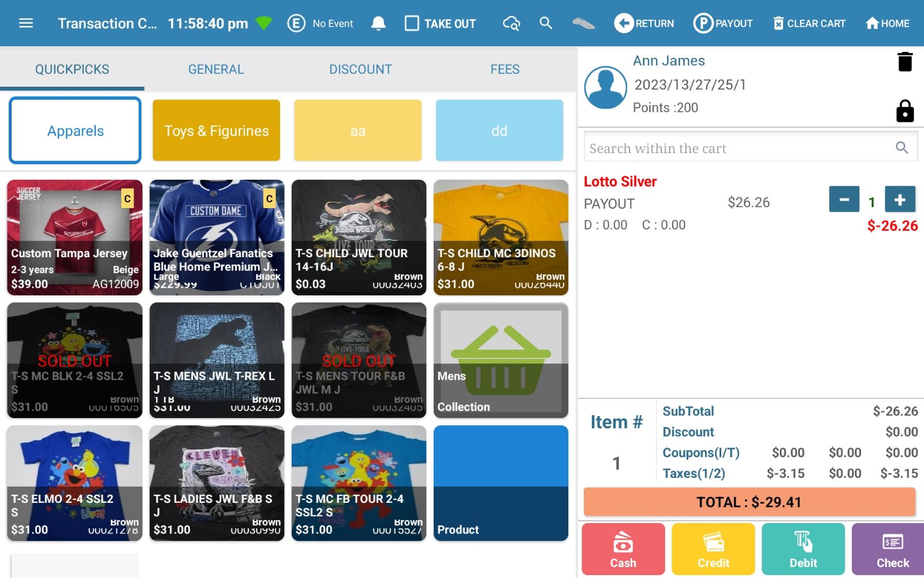Select the blue 'dd' category tile
This screenshot has width=924, height=578.
[x=500, y=131]
